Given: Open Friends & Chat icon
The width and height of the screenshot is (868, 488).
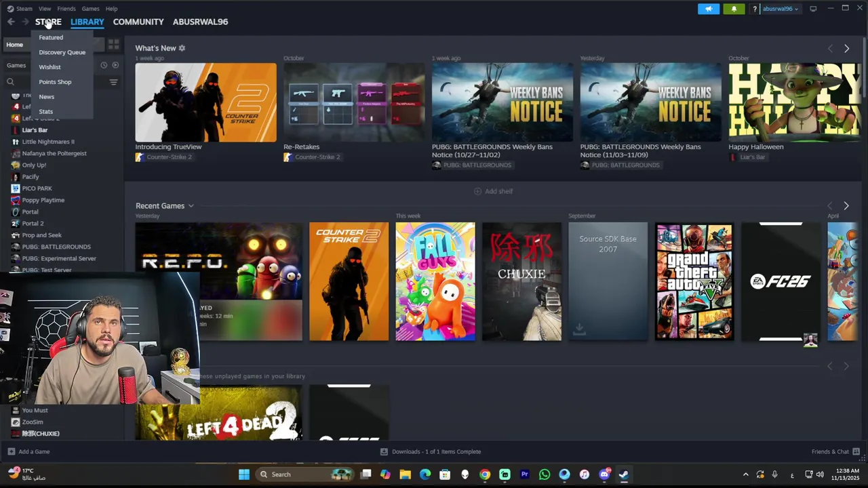Looking at the screenshot, I should (x=856, y=451).
